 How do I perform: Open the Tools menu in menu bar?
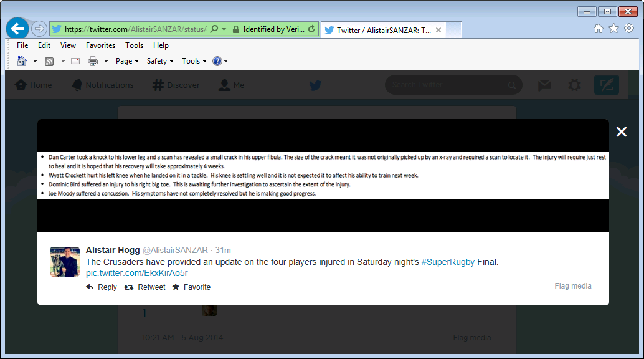[x=135, y=45]
